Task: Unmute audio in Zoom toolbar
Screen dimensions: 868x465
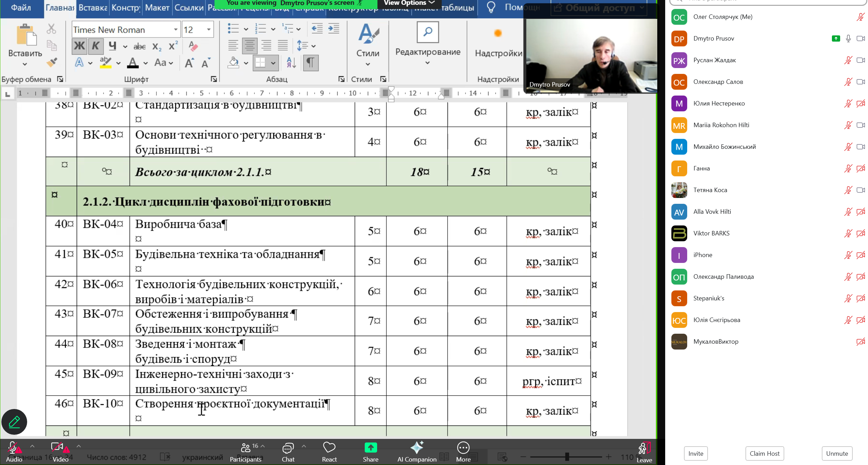Action: point(14,452)
